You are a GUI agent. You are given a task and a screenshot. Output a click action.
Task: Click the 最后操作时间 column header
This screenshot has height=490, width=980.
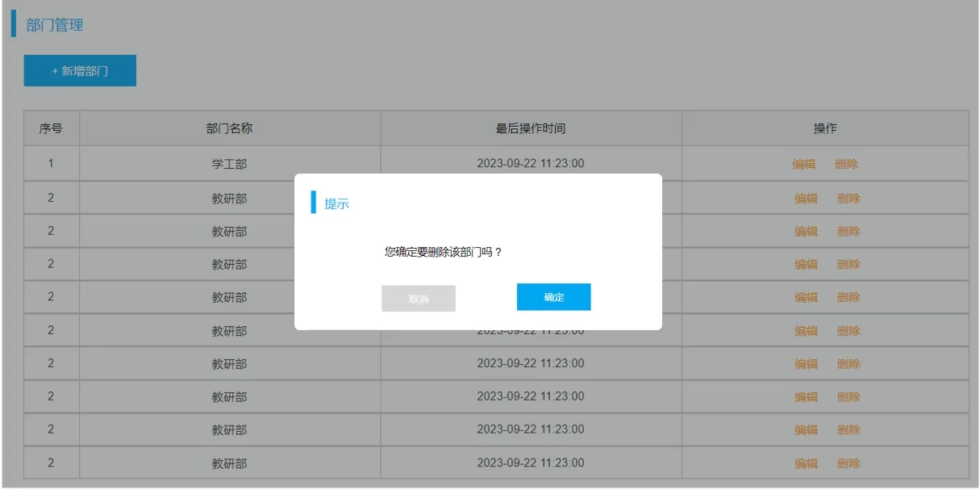tap(531, 128)
